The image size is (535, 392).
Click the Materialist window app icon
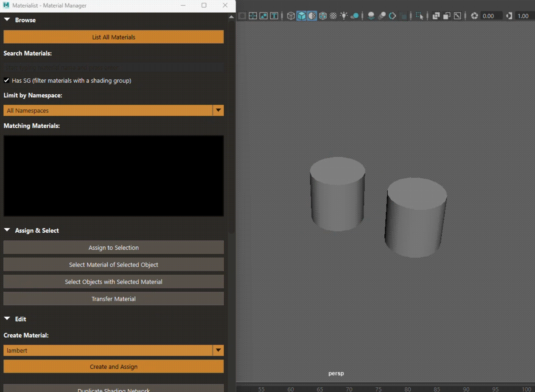tap(6, 5)
